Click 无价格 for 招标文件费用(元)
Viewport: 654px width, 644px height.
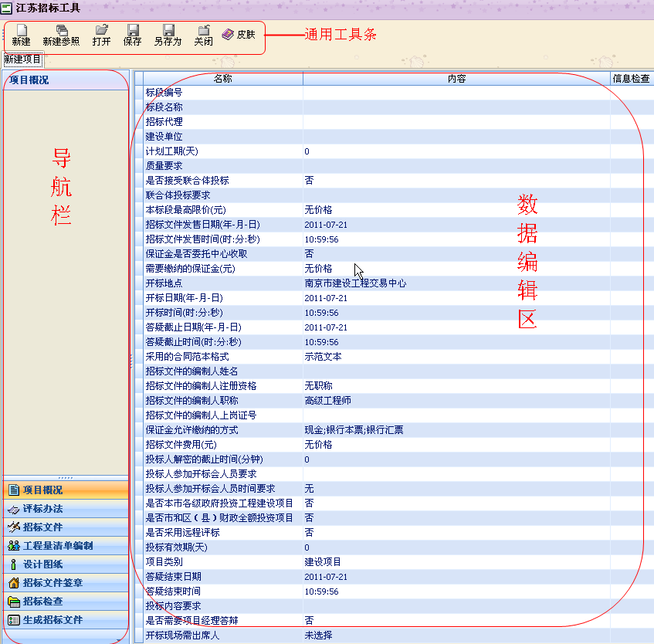[456, 445]
